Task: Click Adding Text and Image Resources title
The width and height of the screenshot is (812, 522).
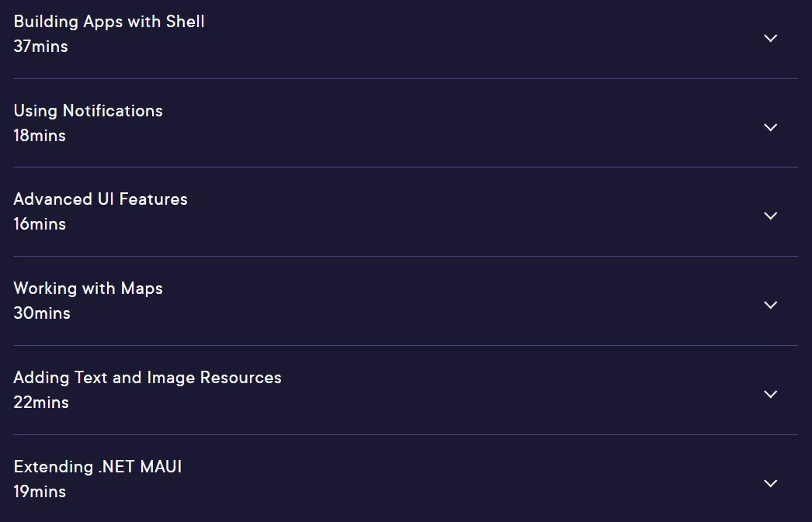Action: click(x=147, y=378)
